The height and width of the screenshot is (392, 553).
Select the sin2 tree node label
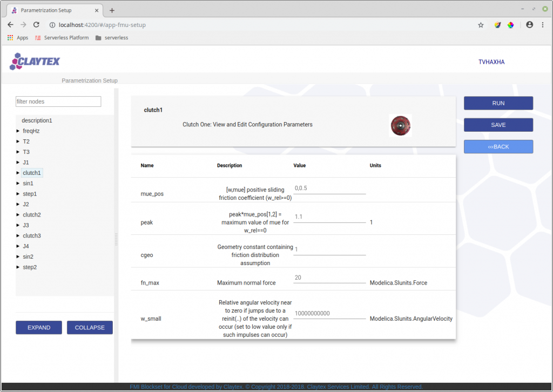[x=28, y=256]
